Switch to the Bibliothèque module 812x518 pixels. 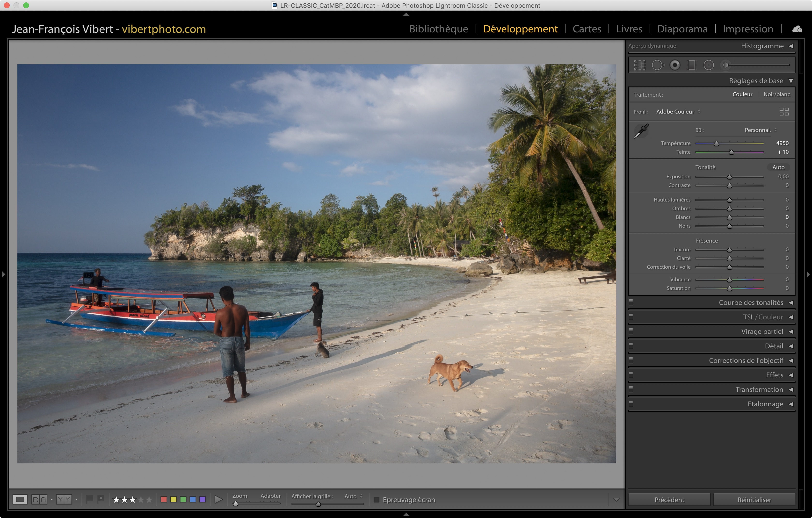pyautogui.click(x=438, y=29)
